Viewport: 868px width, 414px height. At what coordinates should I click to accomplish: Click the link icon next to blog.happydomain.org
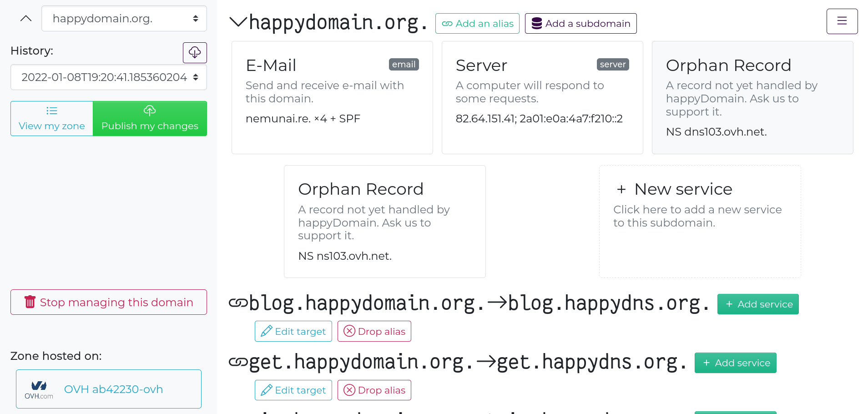pyautogui.click(x=238, y=303)
